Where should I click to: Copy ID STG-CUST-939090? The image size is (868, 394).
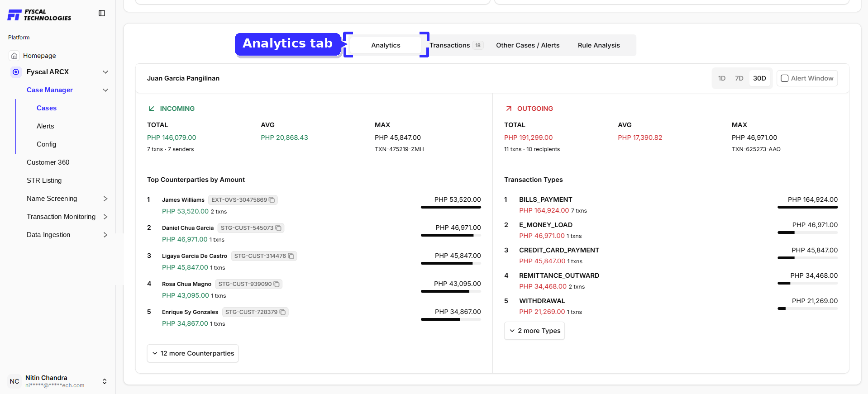(277, 284)
